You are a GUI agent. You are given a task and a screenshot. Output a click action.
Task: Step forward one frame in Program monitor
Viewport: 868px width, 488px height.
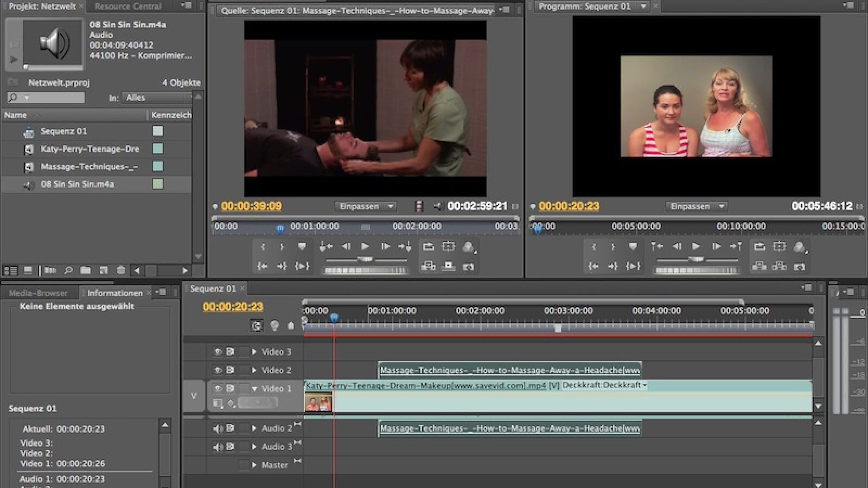click(716, 247)
